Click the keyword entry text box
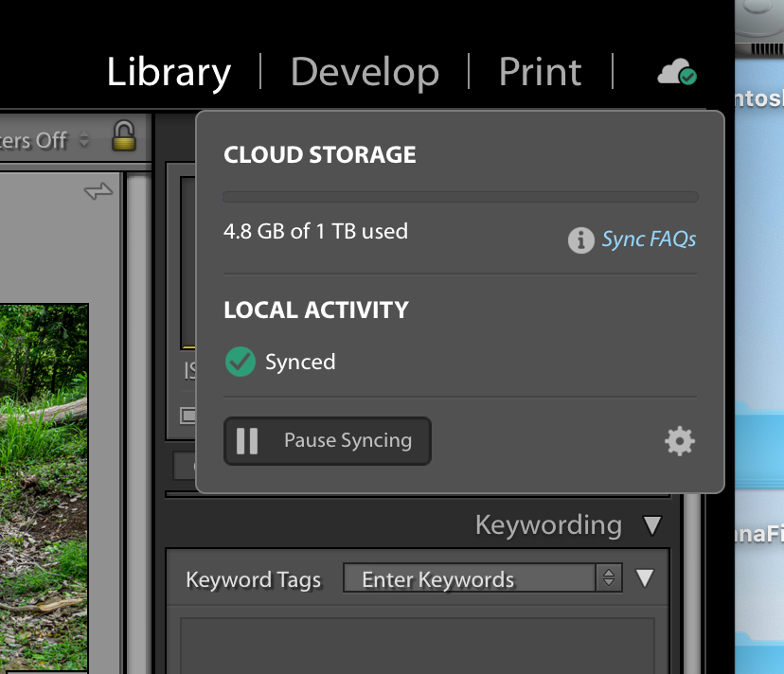This screenshot has width=784, height=674. [x=417, y=646]
